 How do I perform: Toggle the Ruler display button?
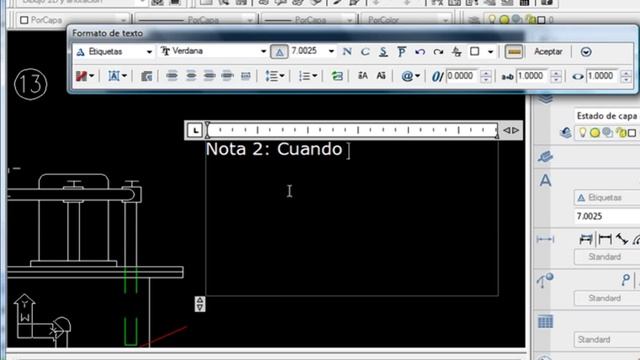(514, 52)
